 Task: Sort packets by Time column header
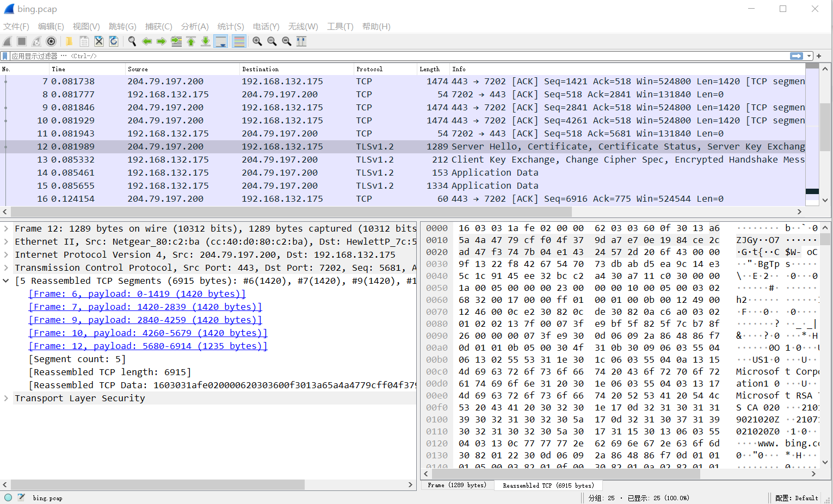pyautogui.click(x=87, y=69)
